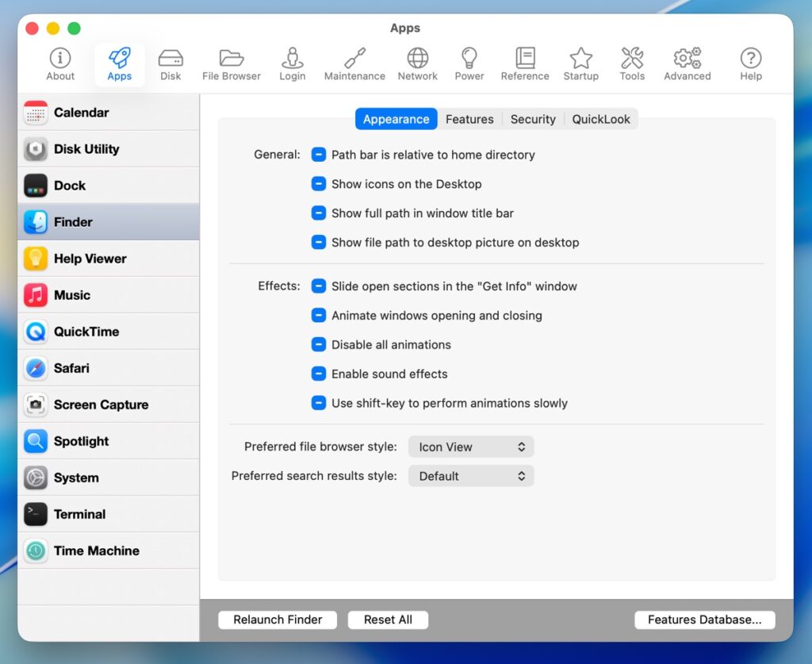
Task: Switch to the Features tab
Action: click(x=469, y=119)
